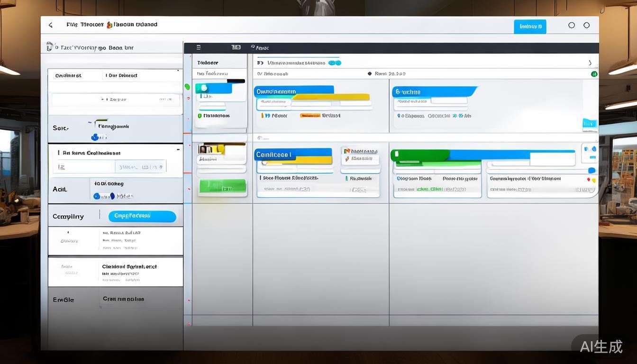
Task: Click the blue button at the top right of the header
Action: [x=530, y=27]
